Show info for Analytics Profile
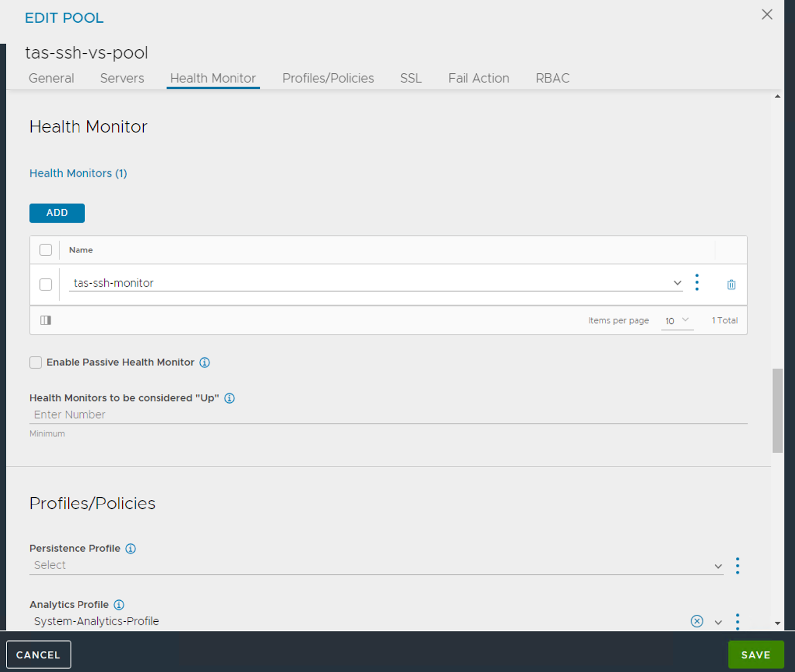This screenshot has width=795, height=672. coord(119,604)
